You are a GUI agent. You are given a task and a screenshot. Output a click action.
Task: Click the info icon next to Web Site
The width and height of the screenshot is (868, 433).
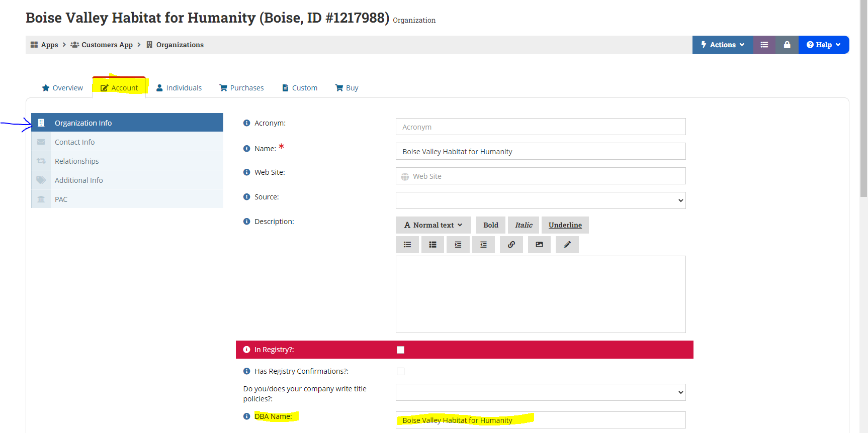click(247, 172)
